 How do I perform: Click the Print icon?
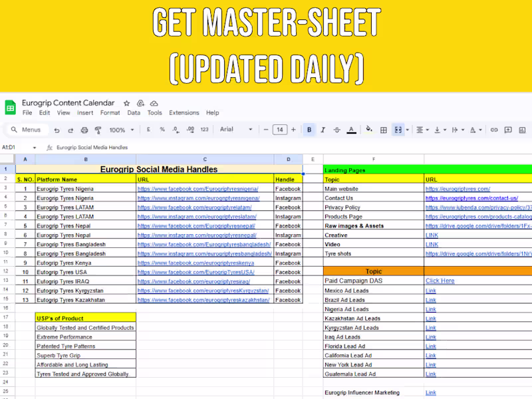[x=84, y=130]
